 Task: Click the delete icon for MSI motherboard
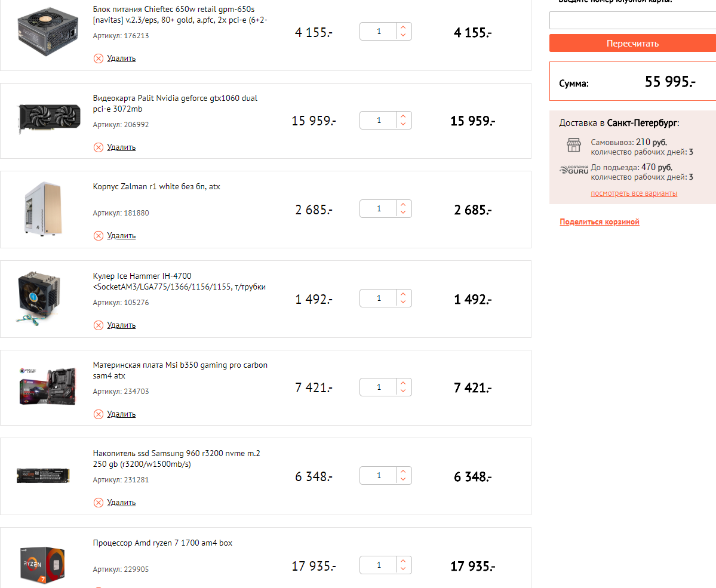[99, 414]
